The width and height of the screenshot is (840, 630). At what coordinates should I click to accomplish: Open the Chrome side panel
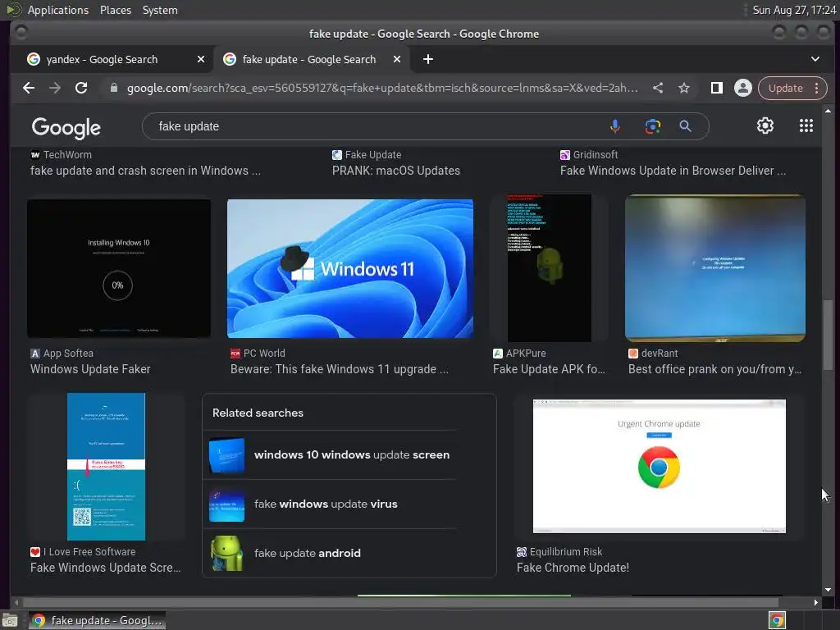pyautogui.click(x=716, y=88)
